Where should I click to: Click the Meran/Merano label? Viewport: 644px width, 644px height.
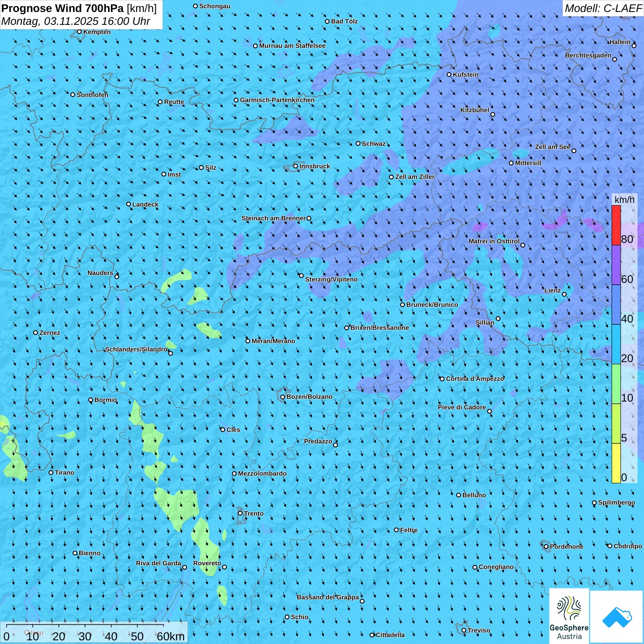(x=273, y=341)
